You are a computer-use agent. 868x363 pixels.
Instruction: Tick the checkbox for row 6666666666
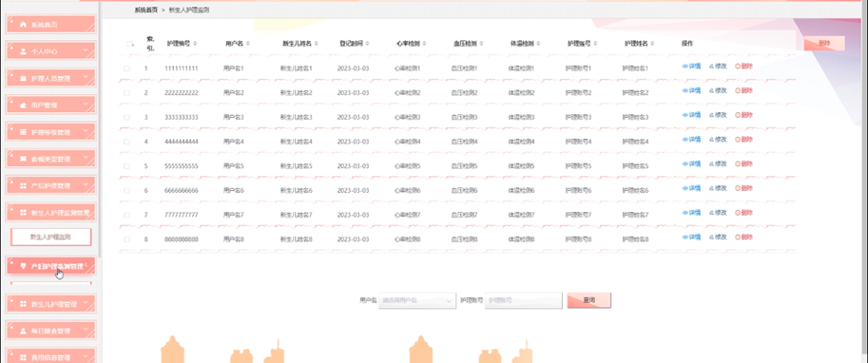126,190
